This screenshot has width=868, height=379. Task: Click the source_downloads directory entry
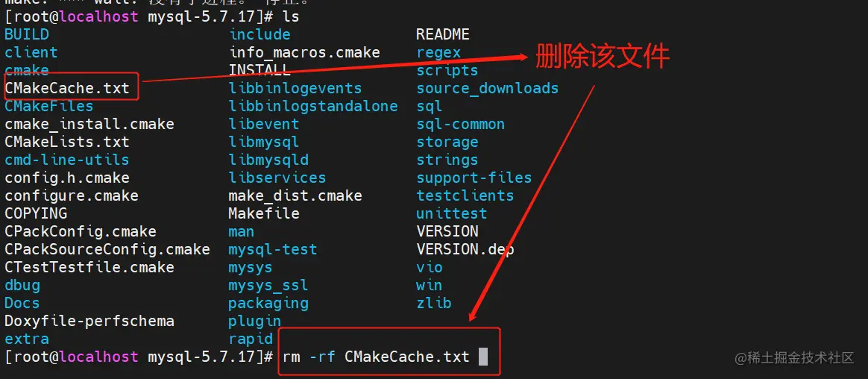[487, 88]
